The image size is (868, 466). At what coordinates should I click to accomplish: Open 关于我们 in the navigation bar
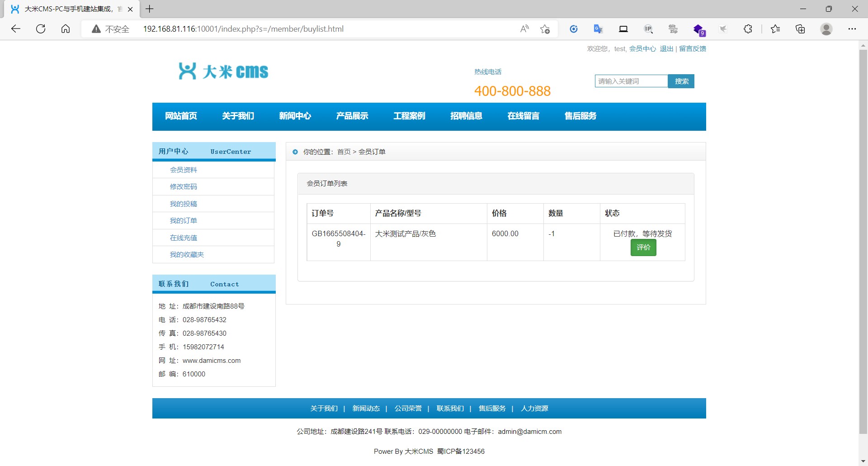click(238, 116)
